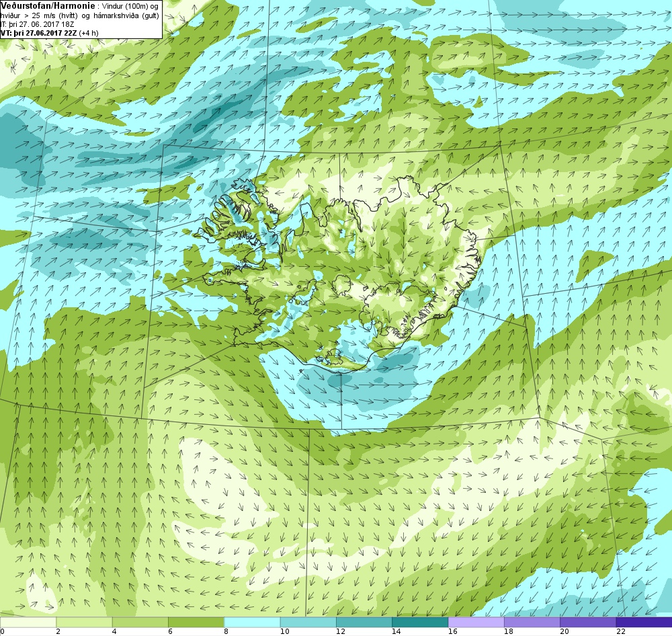Click the legend scale label '22'
This screenshot has height=636, width=672.
(x=620, y=631)
